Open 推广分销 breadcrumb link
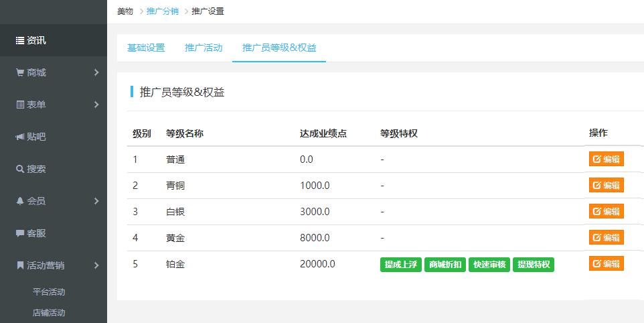644x323 pixels. point(162,11)
